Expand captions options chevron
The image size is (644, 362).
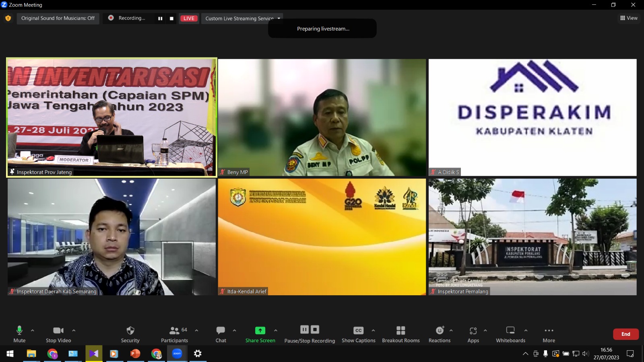point(373,331)
